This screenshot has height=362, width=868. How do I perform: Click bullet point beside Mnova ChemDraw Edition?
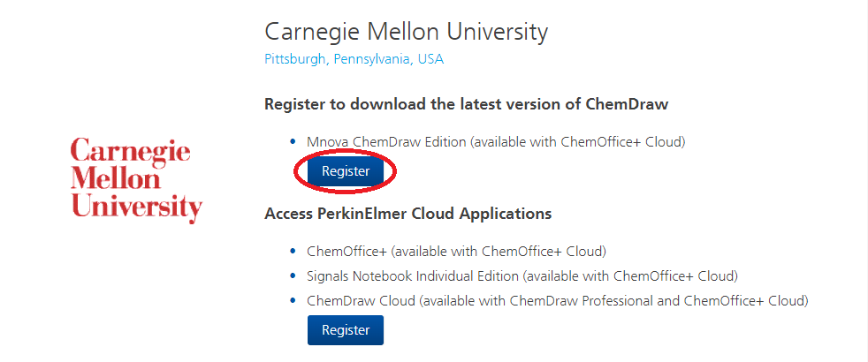pyautogui.click(x=293, y=142)
